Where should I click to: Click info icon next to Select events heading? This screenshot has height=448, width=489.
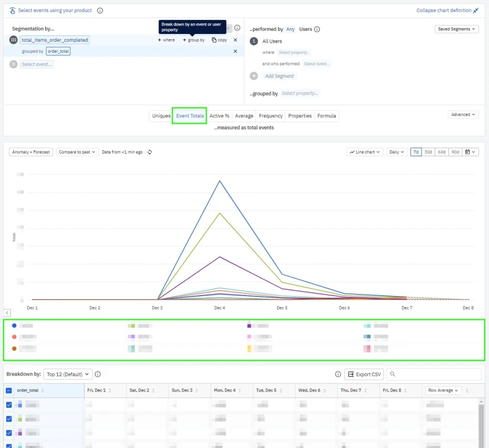[100, 10]
